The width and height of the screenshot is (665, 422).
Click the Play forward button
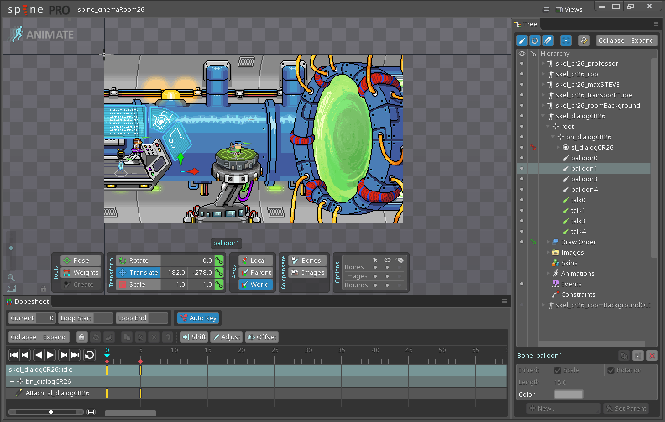tap(50, 355)
